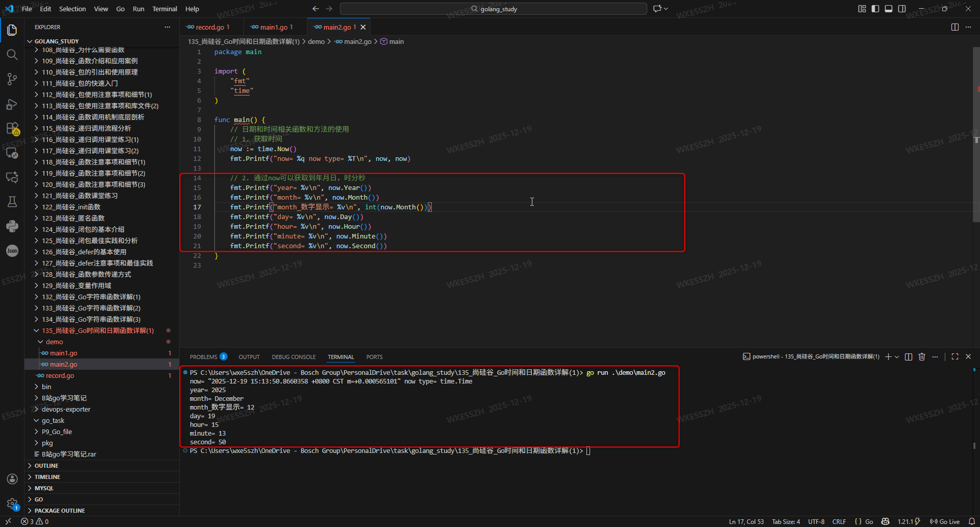Open the Run and Debug view
The image size is (980, 527).
tap(12, 104)
